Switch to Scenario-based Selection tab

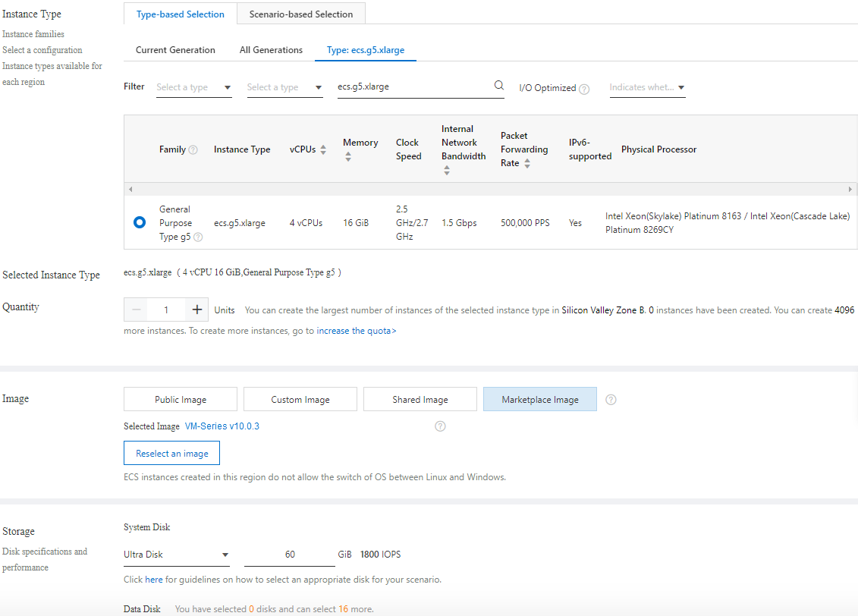pos(301,14)
